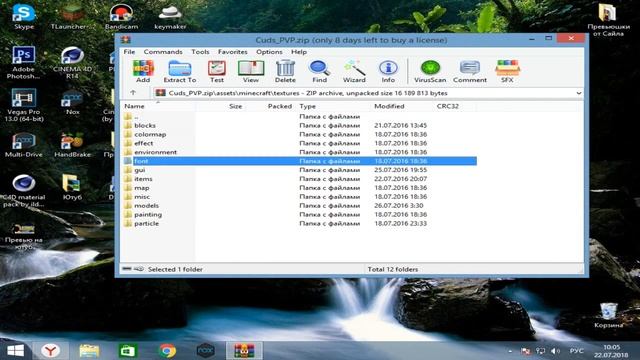Open the Adobe Photoshop desktop shortcut
This screenshot has height=360, width=640.
[x=23, y=62]
